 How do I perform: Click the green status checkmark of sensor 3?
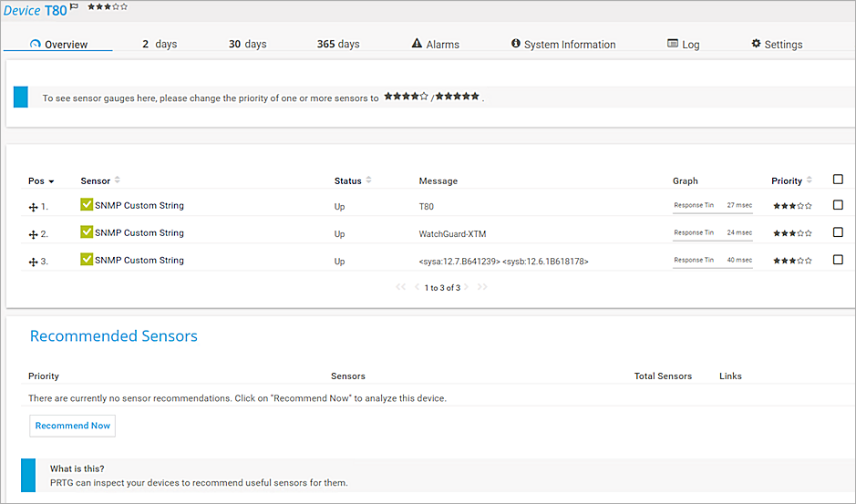pos(87,260)
